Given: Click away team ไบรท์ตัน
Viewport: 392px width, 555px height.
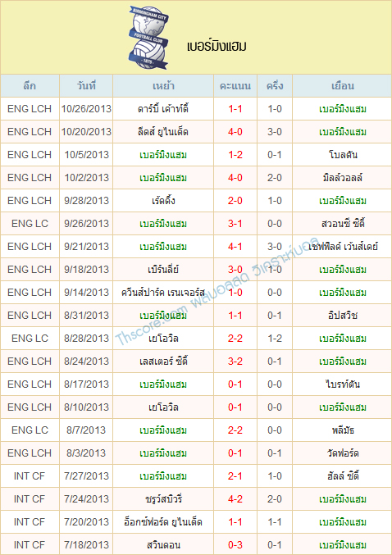Looking at the screenshot, I should pyautogui.click(x=343, y=384).
